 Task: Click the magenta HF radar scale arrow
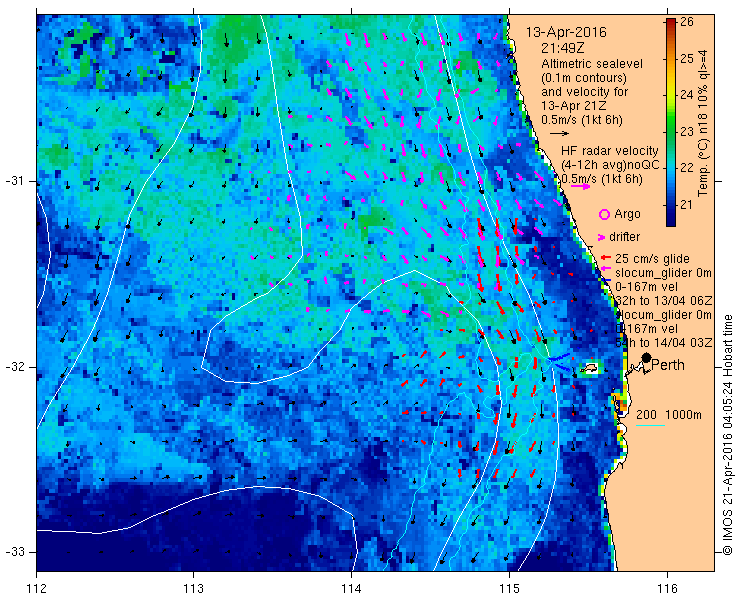click(x=580, y=186)
